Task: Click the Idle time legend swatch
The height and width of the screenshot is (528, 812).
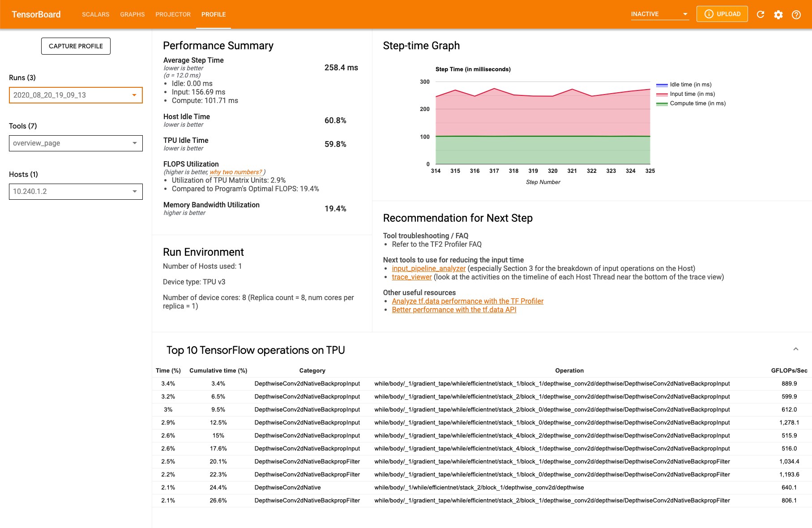Action: coord(662,85)
